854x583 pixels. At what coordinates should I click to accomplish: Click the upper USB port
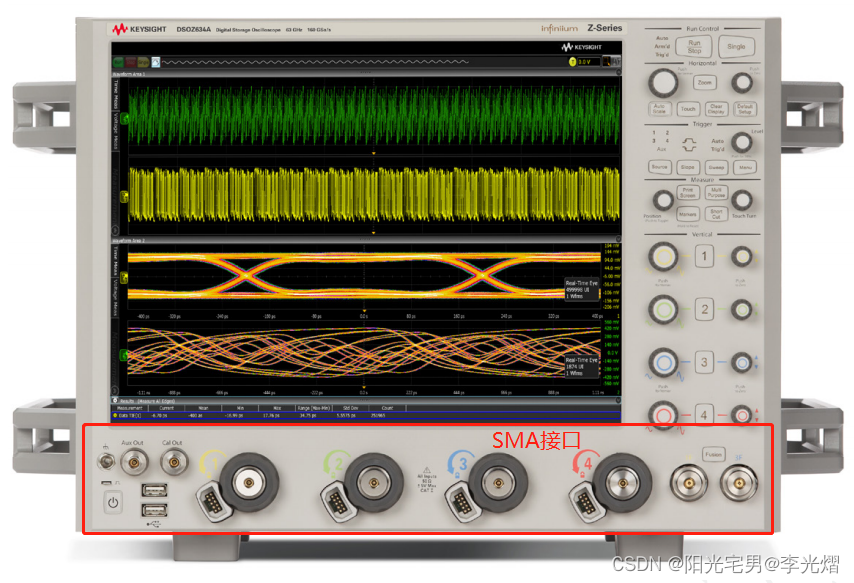154,490
